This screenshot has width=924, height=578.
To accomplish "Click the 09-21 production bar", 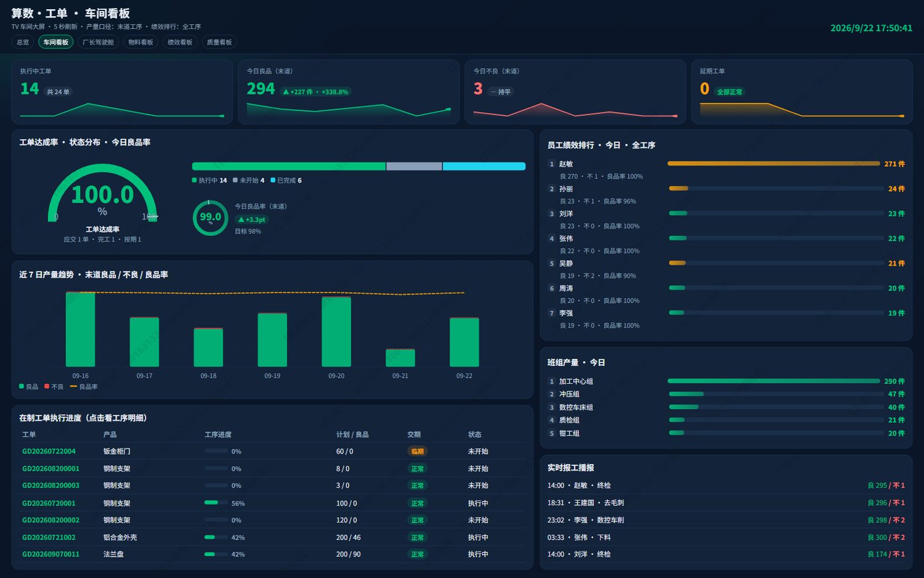I will pyautogui.click(x=400, y=358).
